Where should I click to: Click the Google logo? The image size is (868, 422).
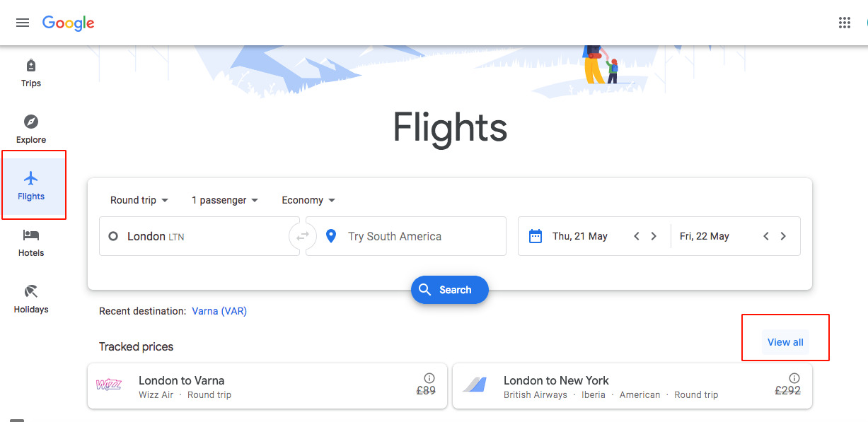[68, 23]
